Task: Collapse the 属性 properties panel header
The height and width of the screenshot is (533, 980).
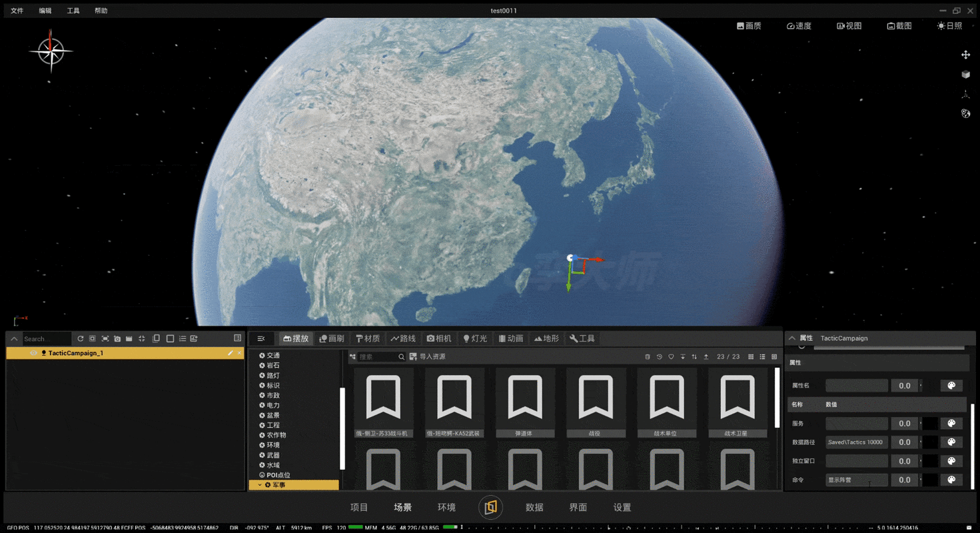Action: (792, 338)
